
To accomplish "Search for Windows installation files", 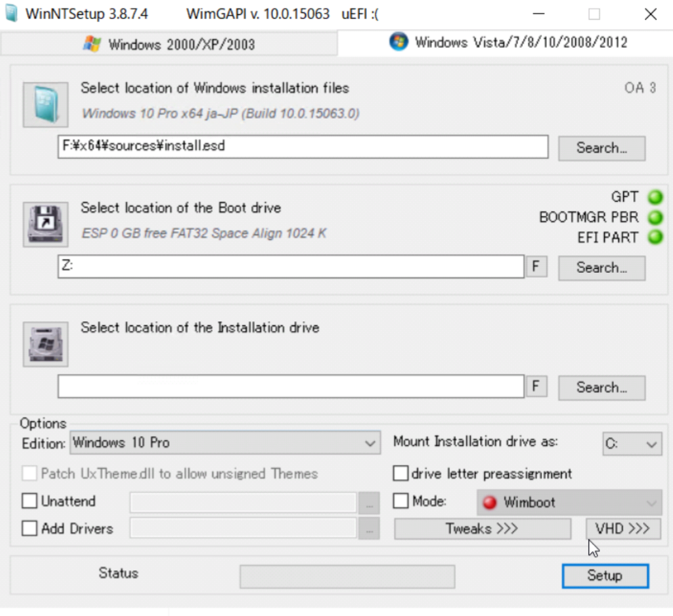I will (x=602, y=149).
